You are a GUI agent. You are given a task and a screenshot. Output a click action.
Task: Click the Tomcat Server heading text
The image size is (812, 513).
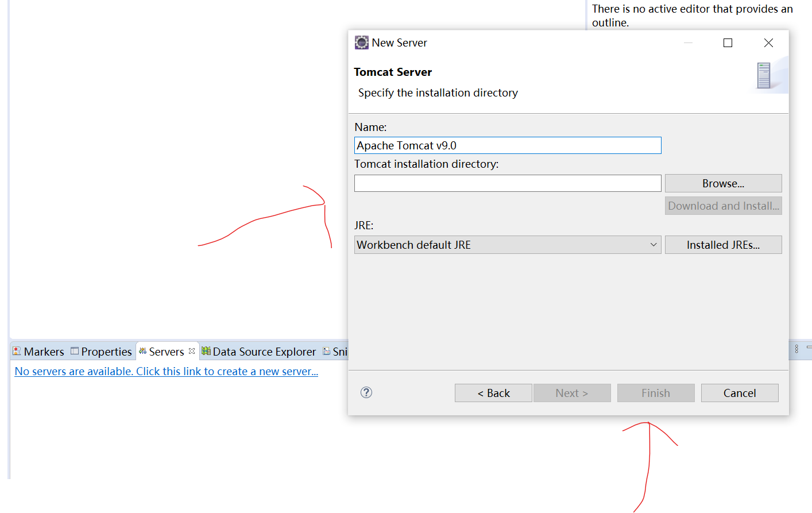click(x=393, y=72)
